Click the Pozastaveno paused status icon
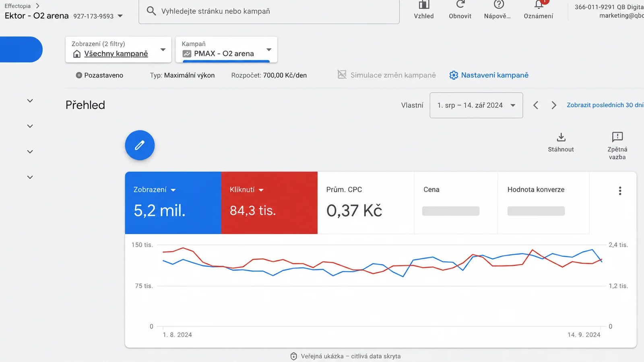This screenshot has height=362, width=644. point(79,75)
